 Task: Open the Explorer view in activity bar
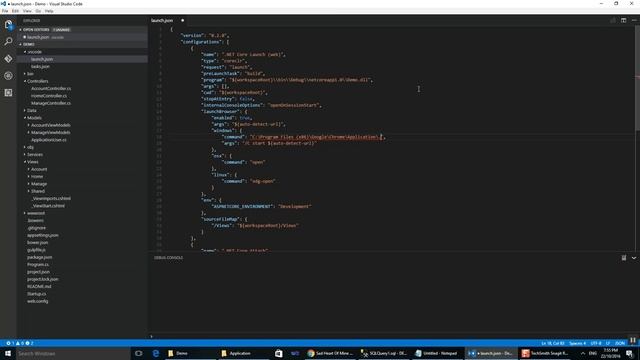[8, 24]
